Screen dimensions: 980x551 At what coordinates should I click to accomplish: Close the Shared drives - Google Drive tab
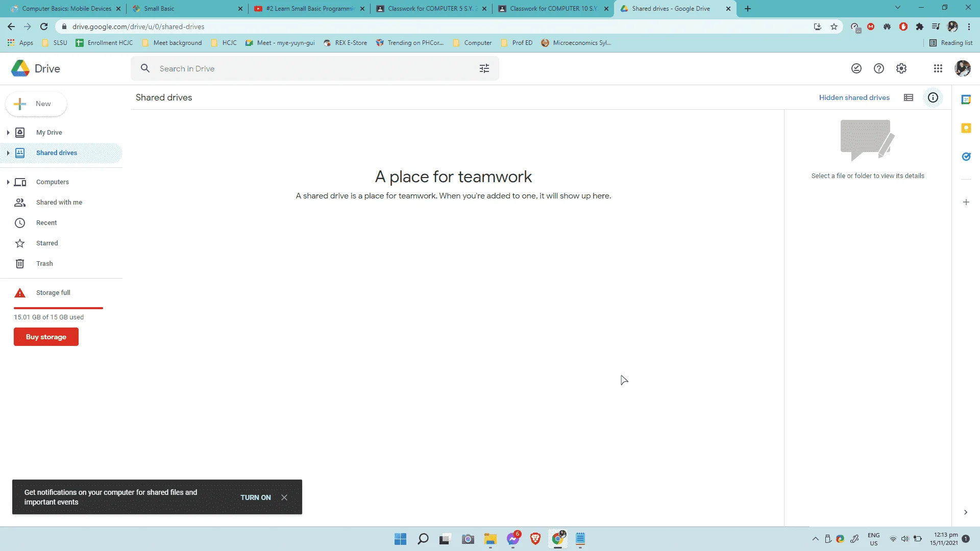(x=728, y=9)
